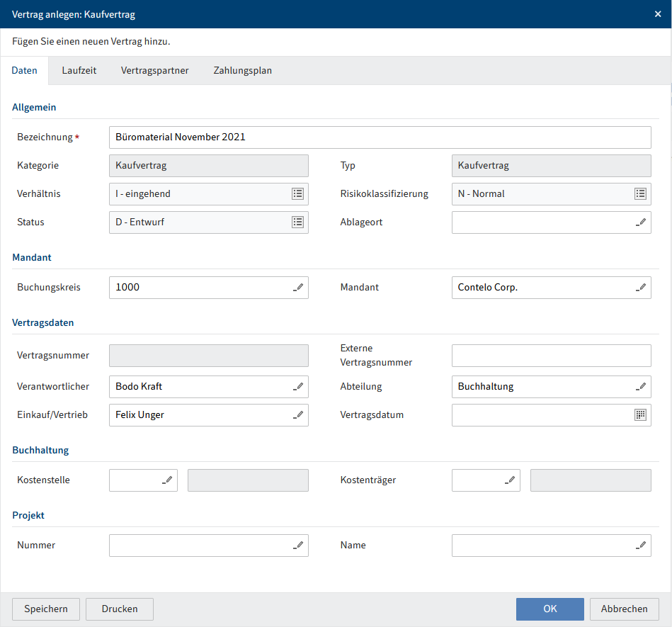
Task: Open the Risikoklassifizierung selection list
Action: point(640,193)
